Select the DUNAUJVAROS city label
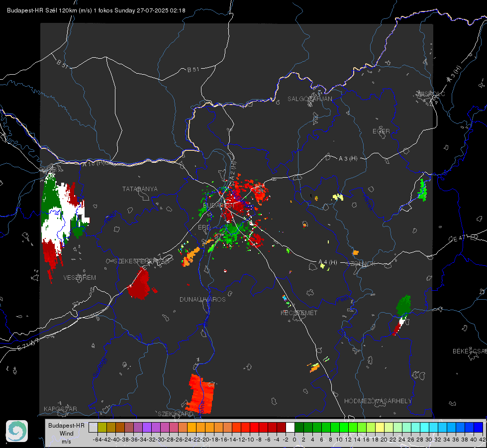The height and width of the screenshot is (448, 487). coord(202,299)
